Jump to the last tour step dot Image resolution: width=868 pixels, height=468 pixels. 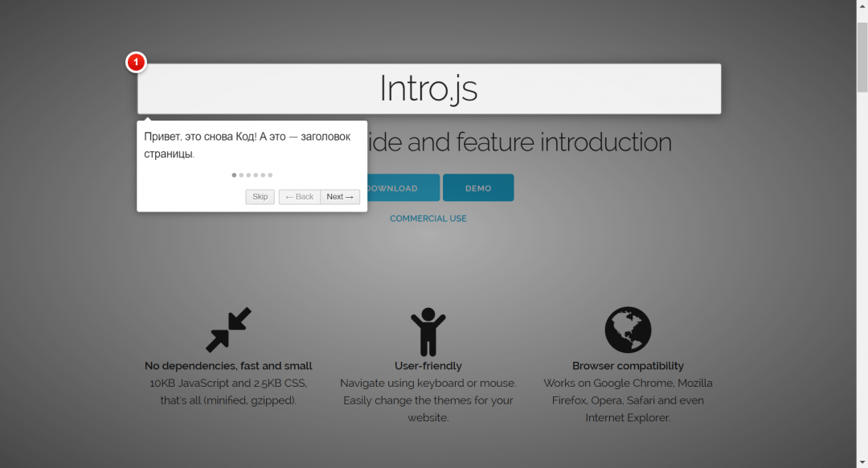[270, 174]
